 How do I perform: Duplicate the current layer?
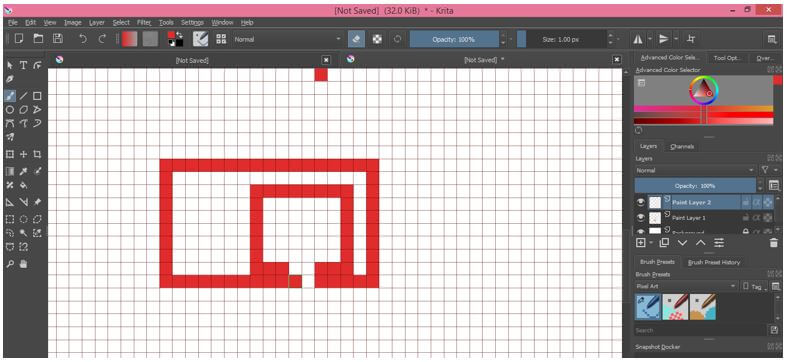click(664, 243)
